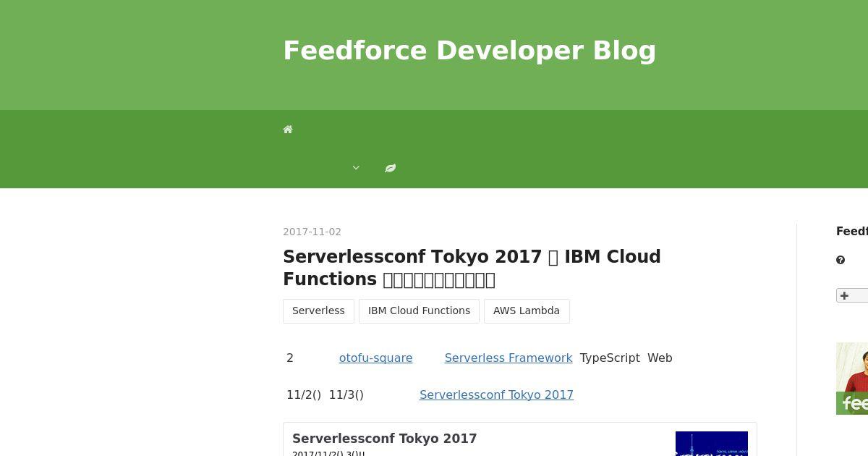This screenshot has width=868, height=456.
Task: Select the Serverless category tag
Action: 318,311
